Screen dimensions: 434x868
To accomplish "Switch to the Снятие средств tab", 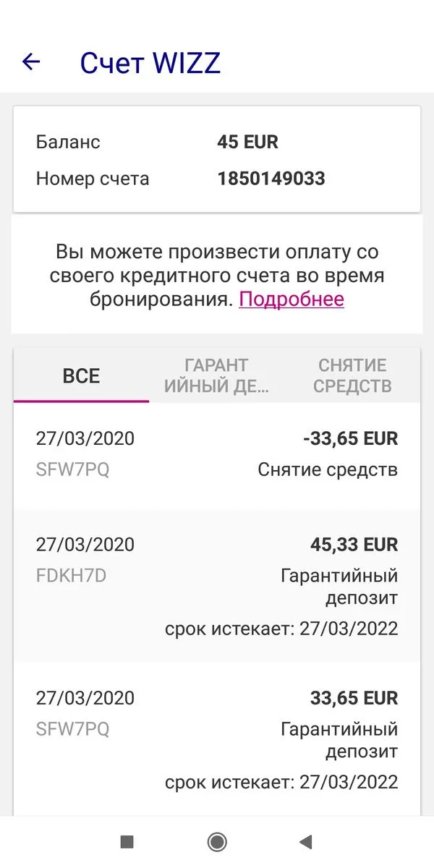I will pyautogui.click(x=352, y=376).
